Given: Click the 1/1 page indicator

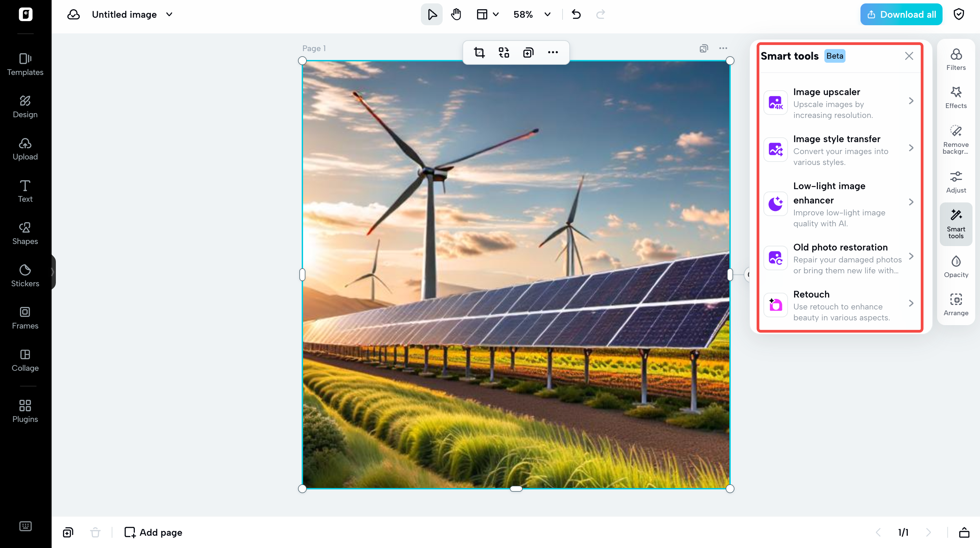Looking at the screenshot, I should [x=903, y=532].
